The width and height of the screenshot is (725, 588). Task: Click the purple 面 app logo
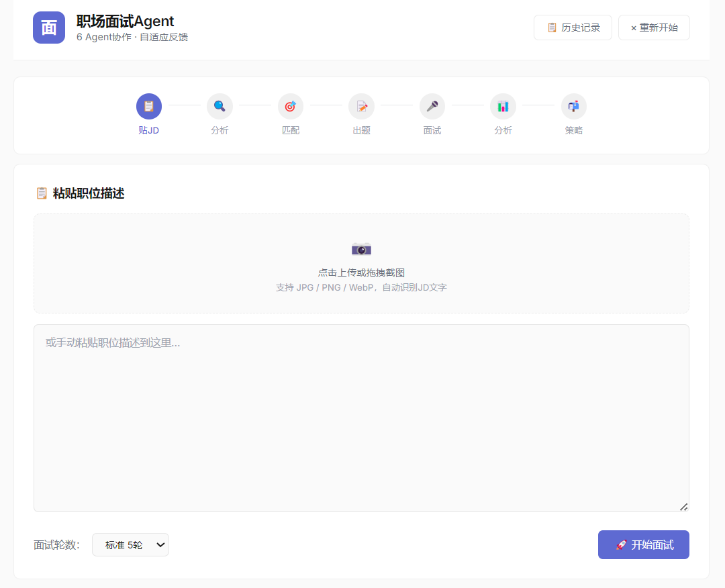tap(49, 28)
